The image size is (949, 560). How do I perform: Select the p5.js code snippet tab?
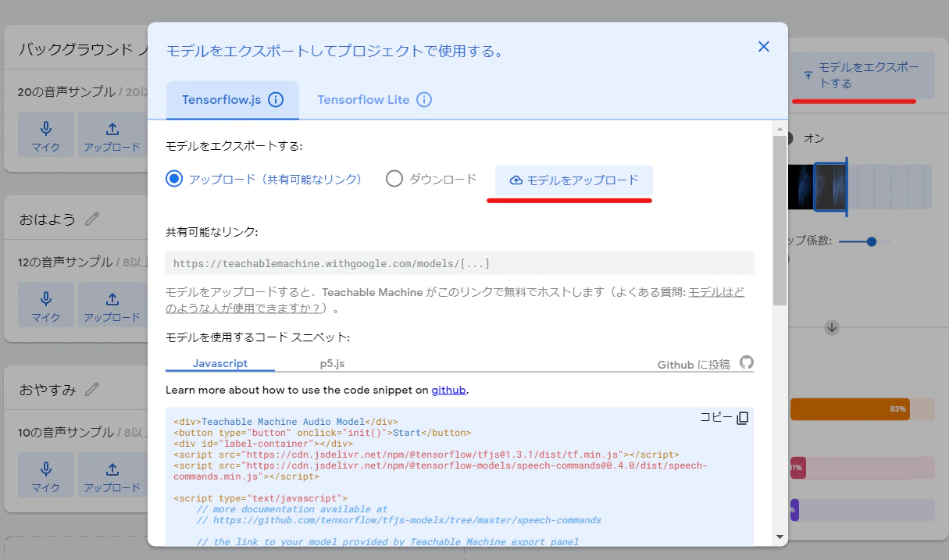(x=332, y=363)
